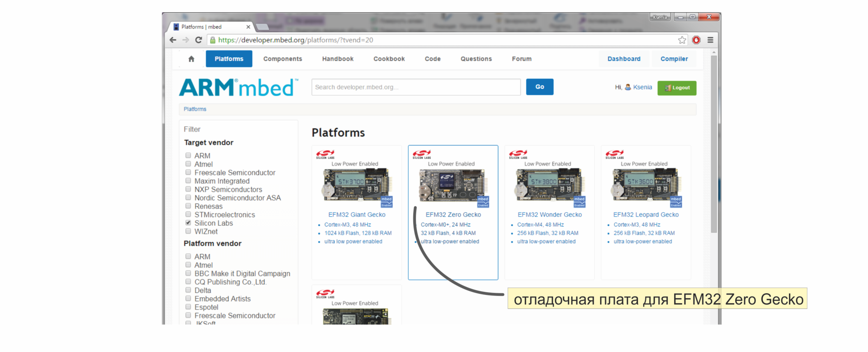This screenshot has width=868, height=352.
Task: Open the Compiler link
Action: coord(674,59)
